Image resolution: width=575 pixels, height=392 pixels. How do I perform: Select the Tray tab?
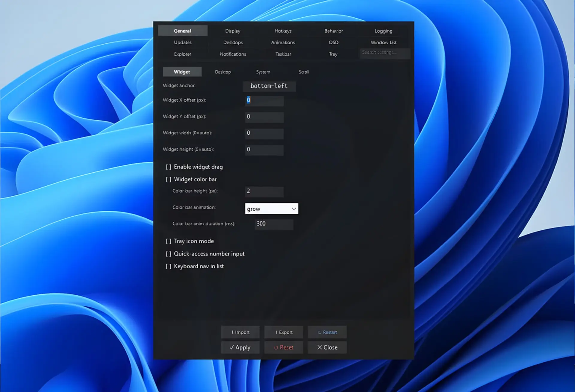[334, 54]
